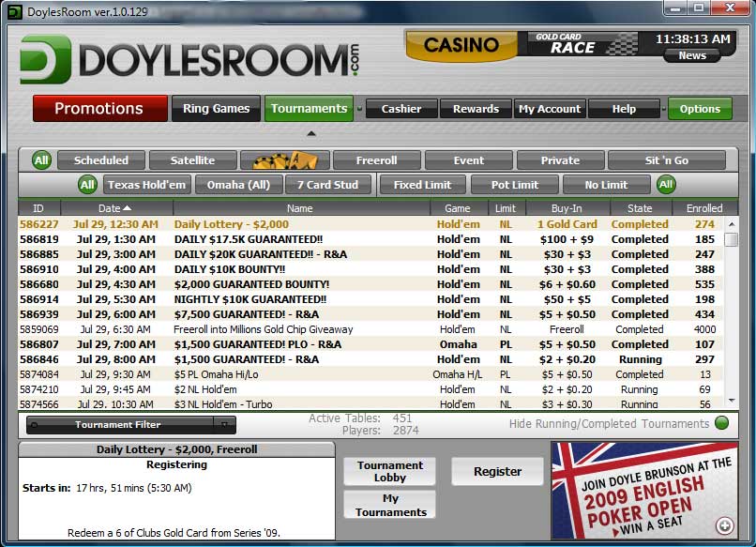The height and width of the screenshot is (547, 756).
Task: Filter by Sit 'n Go tournaments
Action: coord(667,160)
